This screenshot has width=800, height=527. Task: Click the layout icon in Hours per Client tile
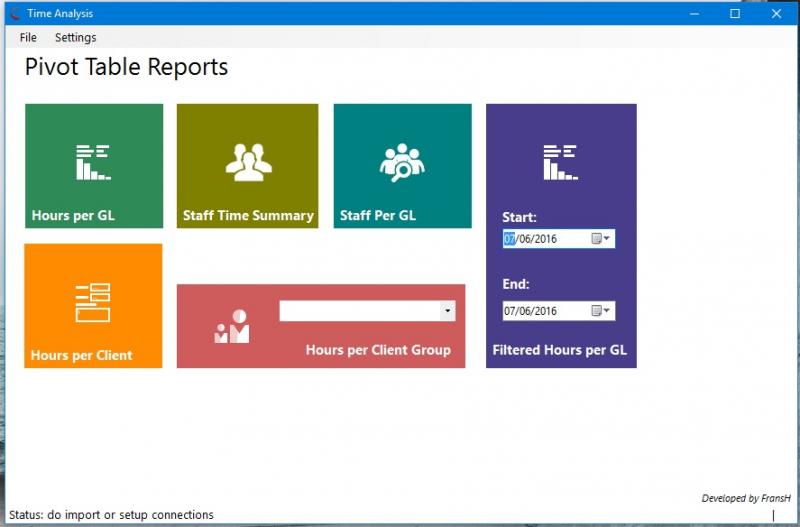(93, 302)
